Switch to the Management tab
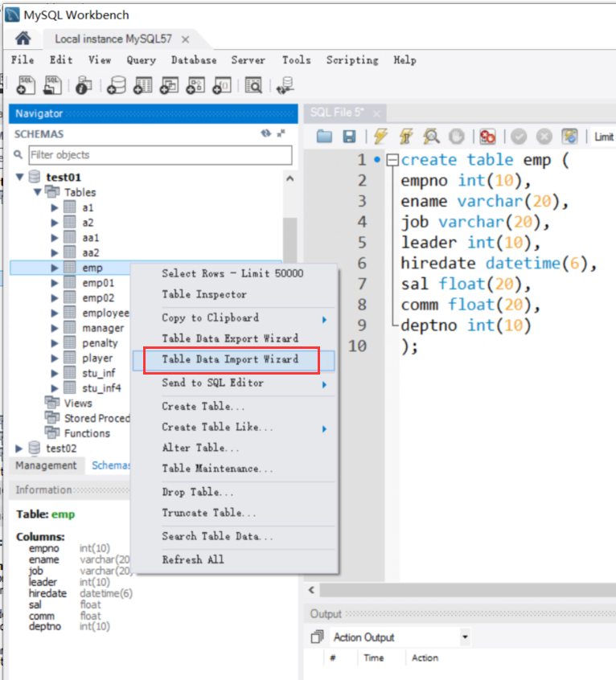The width and height of the screenshot is (616, 680). (x=46, y=465)
